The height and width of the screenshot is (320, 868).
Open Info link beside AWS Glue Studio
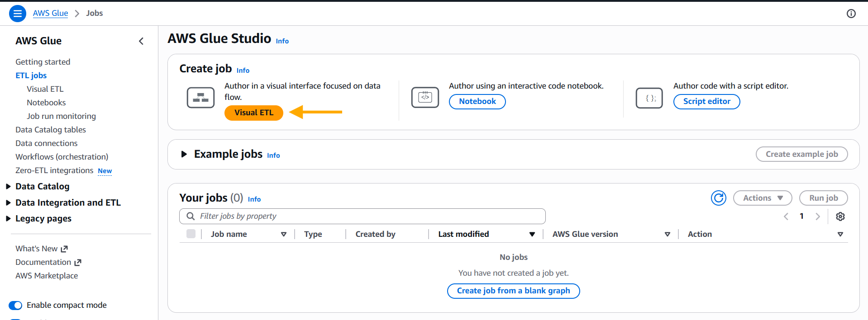(282, 41)
